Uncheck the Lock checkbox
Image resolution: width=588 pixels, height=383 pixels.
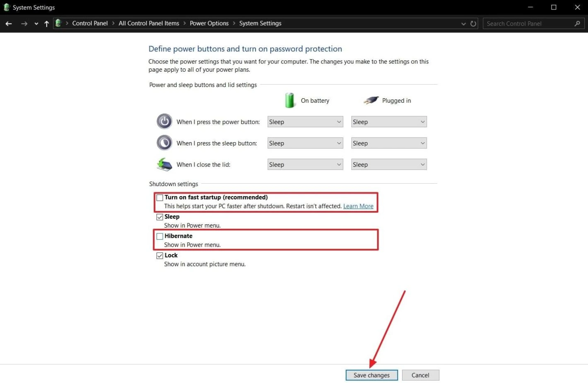160,256
